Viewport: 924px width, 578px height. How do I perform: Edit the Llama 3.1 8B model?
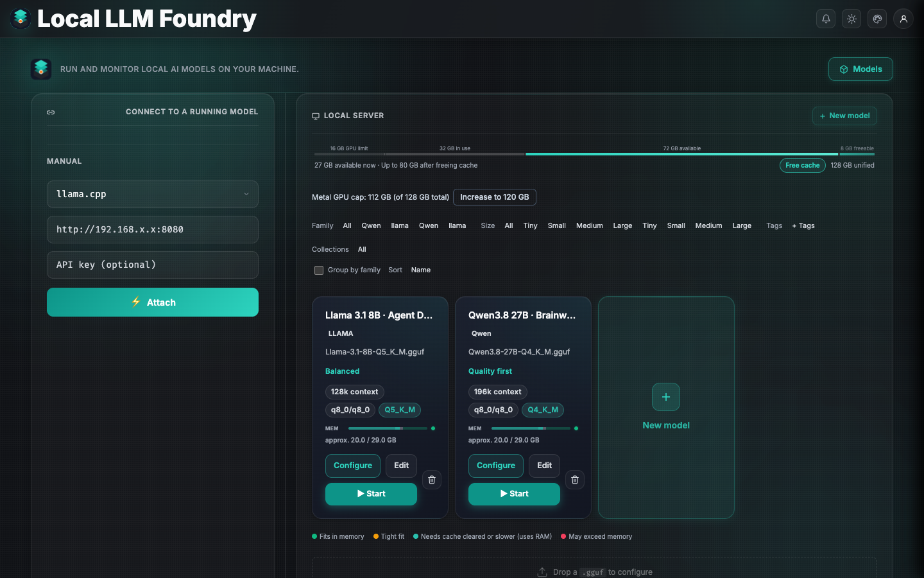pos(402,466)
